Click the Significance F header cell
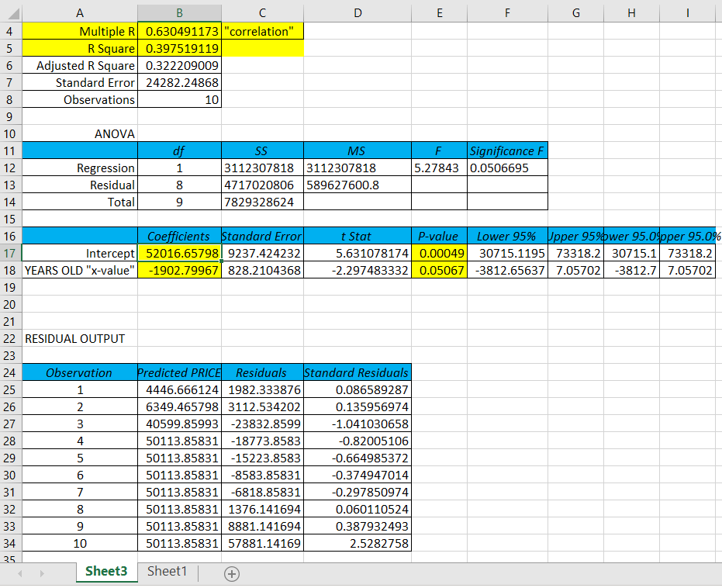The height and width of the screenshot is (588, 722). point(508,150)
